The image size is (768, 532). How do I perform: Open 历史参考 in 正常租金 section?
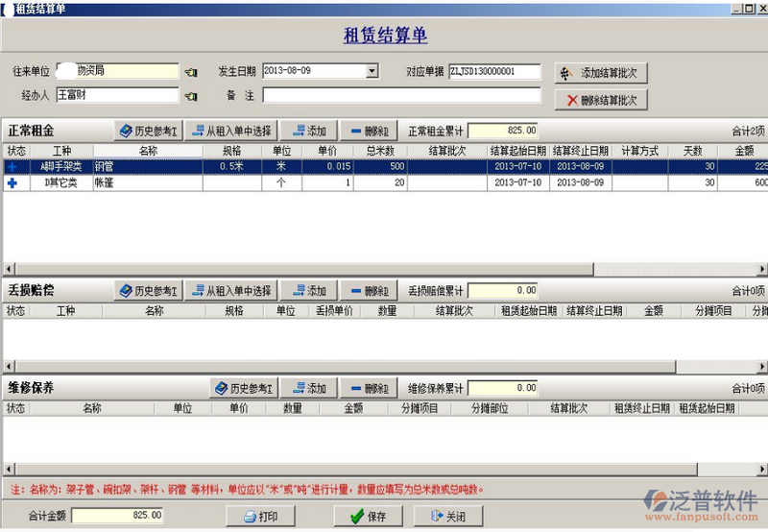tap(148, 131)
